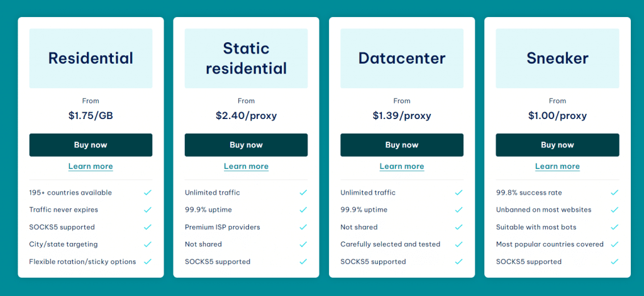Select the Datacenter heading banner
The width and height of the screenshot is (644, 296).
402,59
